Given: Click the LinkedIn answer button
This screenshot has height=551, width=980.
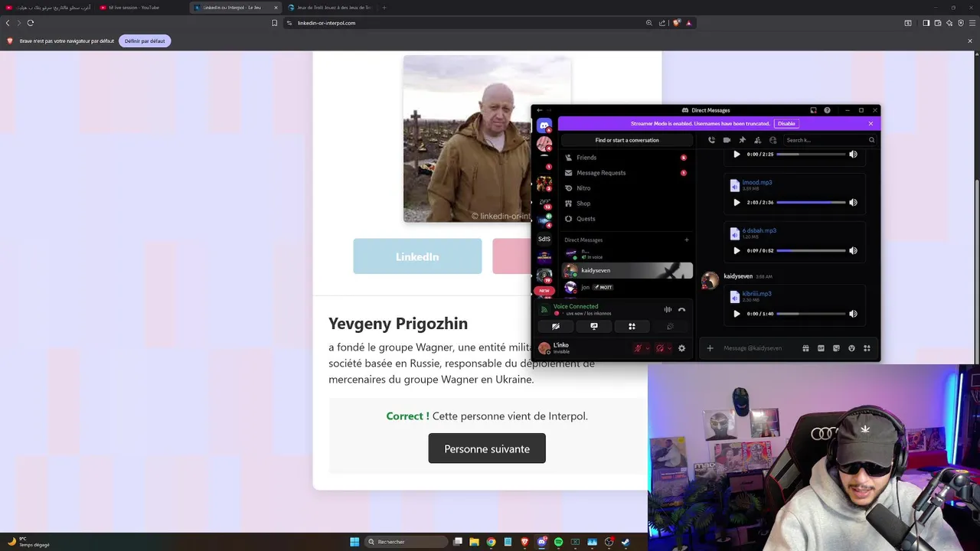Looking at the screenshot, I should tap(417, 256).
